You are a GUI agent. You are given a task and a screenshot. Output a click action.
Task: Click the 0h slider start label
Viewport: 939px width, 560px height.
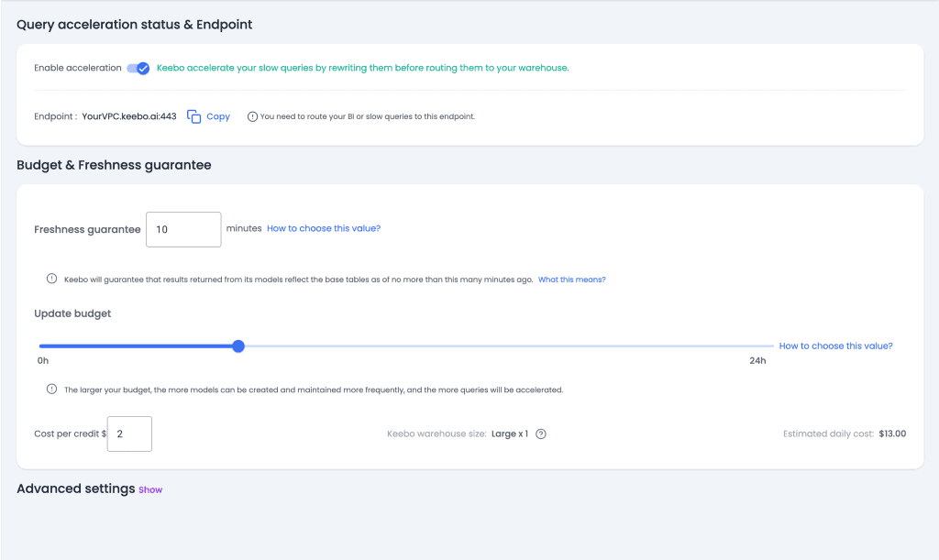coord(43,360)
